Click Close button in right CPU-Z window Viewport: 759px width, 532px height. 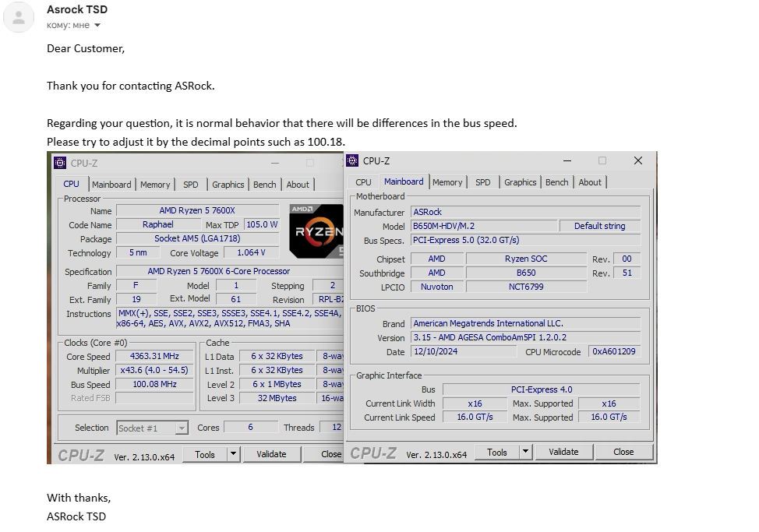623,452
